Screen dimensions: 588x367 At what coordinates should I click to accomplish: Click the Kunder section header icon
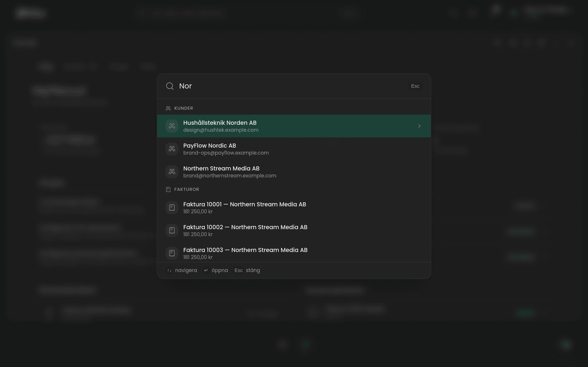click(168, 108)
